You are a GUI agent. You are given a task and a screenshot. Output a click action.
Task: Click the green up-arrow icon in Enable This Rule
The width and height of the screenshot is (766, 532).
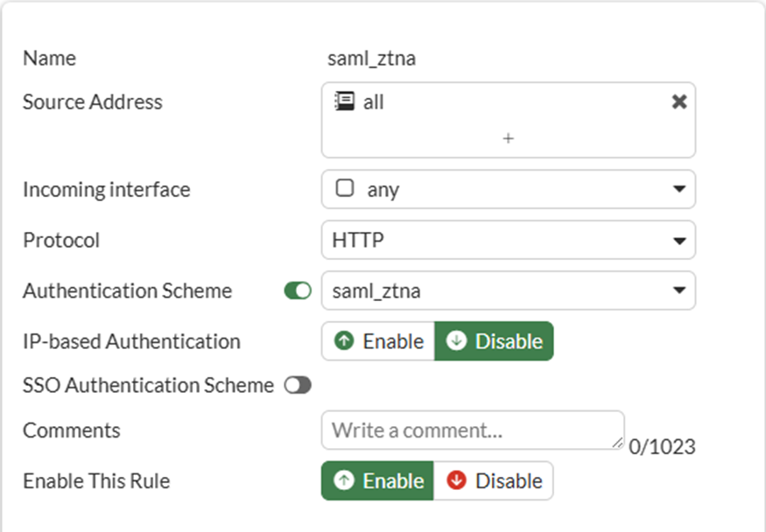345,480
